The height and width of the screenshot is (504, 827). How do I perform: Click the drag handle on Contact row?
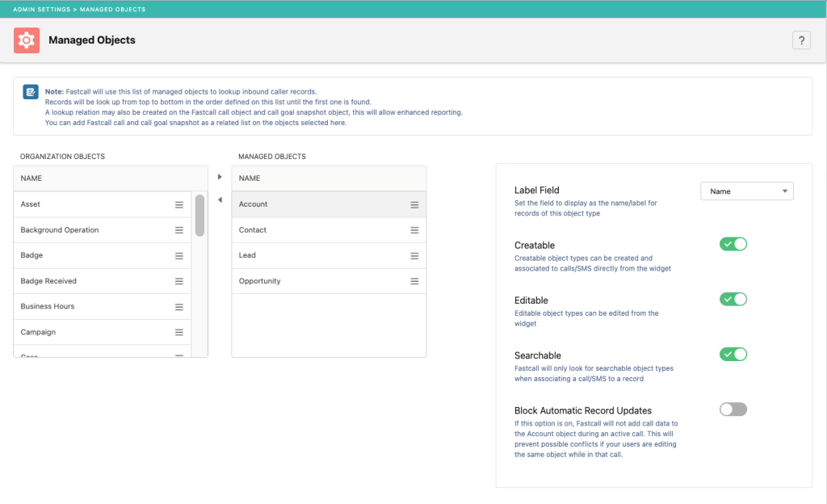(414, 230)
